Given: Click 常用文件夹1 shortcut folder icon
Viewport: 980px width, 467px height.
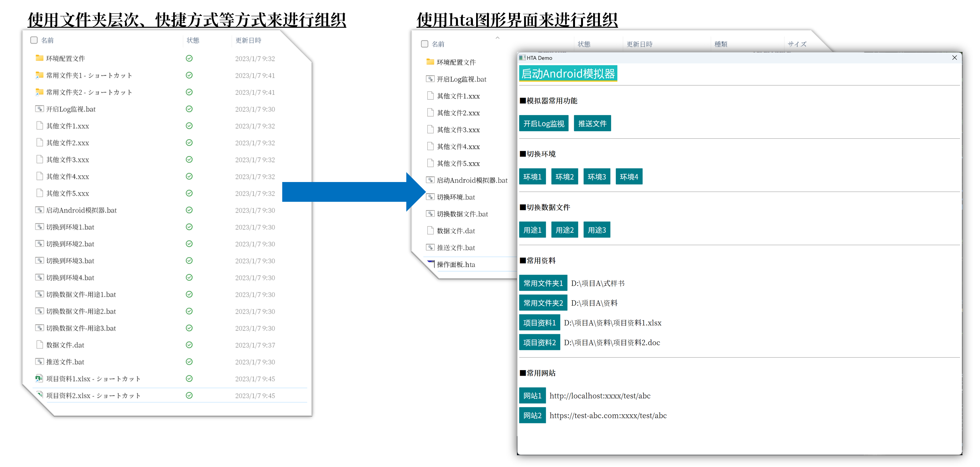Looking at the screenshot, I should 39,75.
